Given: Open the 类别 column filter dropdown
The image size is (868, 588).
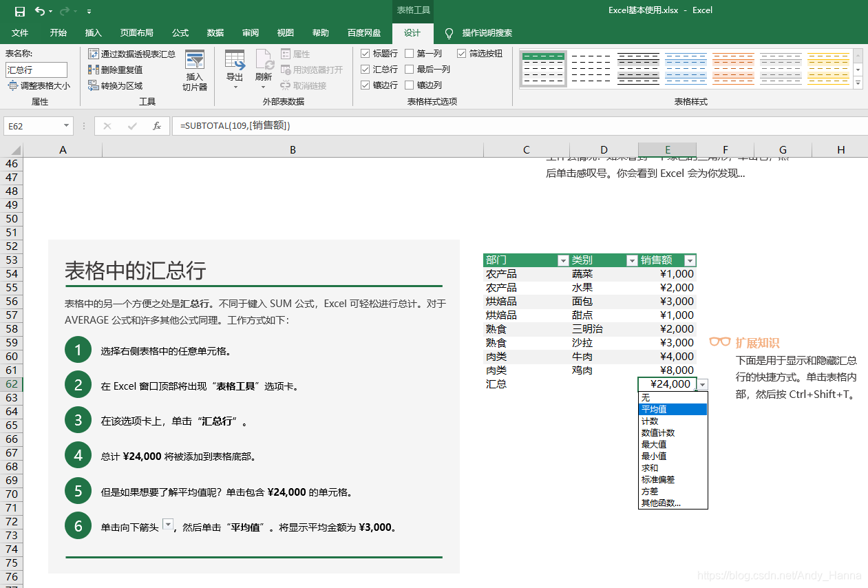Looking at the screenshot, I should click(x=631, y=260).
